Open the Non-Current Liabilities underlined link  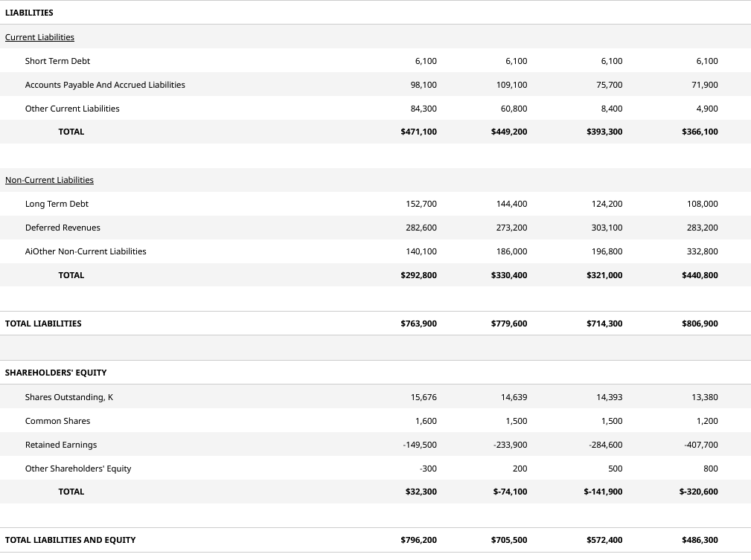tap(49, 180)
